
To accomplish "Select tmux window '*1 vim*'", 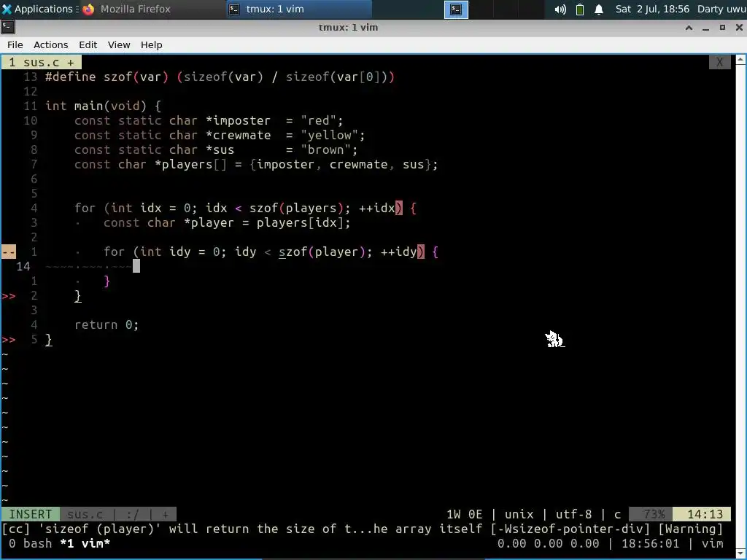I will [x=85, y=544].
